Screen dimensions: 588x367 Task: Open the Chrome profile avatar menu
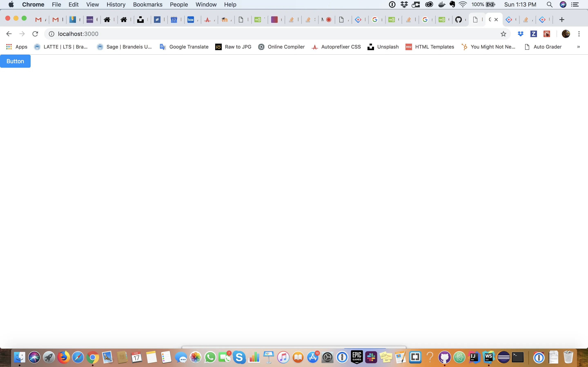566,34
